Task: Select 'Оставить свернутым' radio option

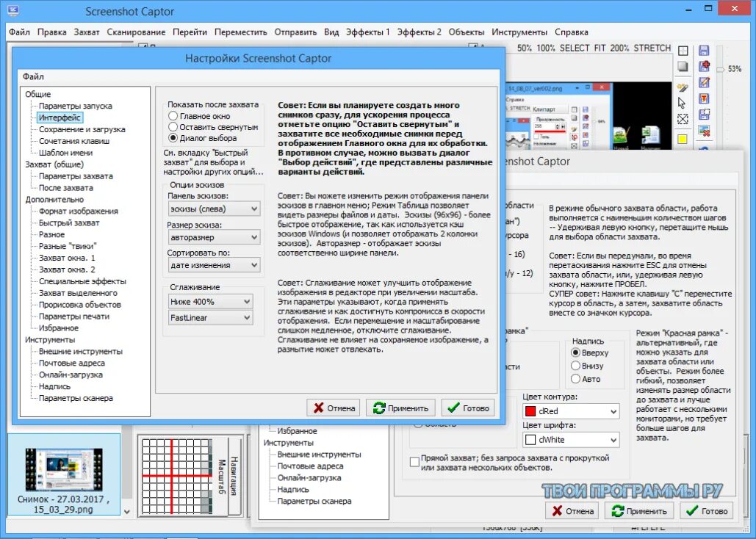Action: click(x=173, y=127)
